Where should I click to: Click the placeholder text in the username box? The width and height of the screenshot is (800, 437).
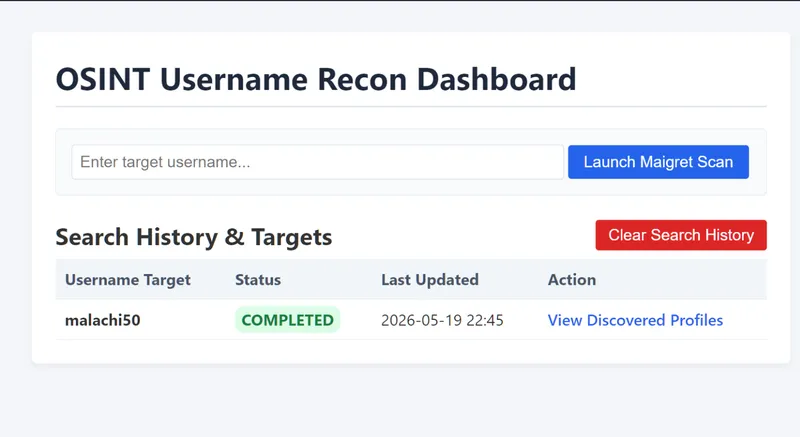(x=165, y=162)
